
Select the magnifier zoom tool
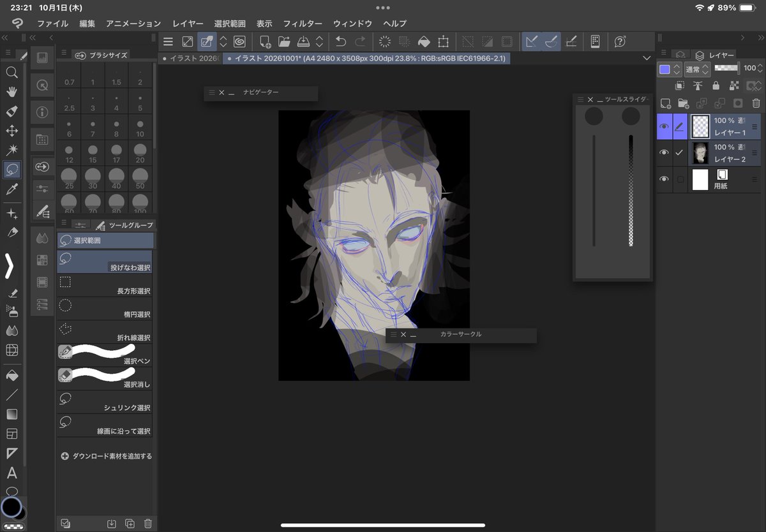click(x=11, y=72)
